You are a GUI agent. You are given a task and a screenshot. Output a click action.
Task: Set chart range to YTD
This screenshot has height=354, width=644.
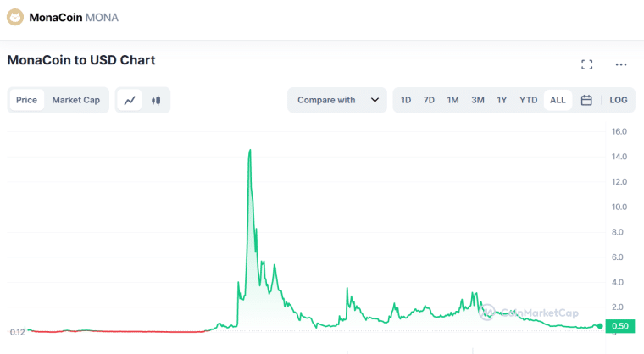pos(528,100)
